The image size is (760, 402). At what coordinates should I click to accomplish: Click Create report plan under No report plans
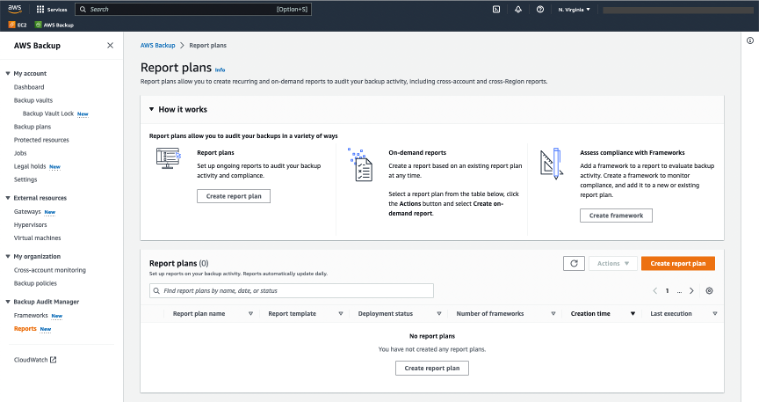coord(432,368)
